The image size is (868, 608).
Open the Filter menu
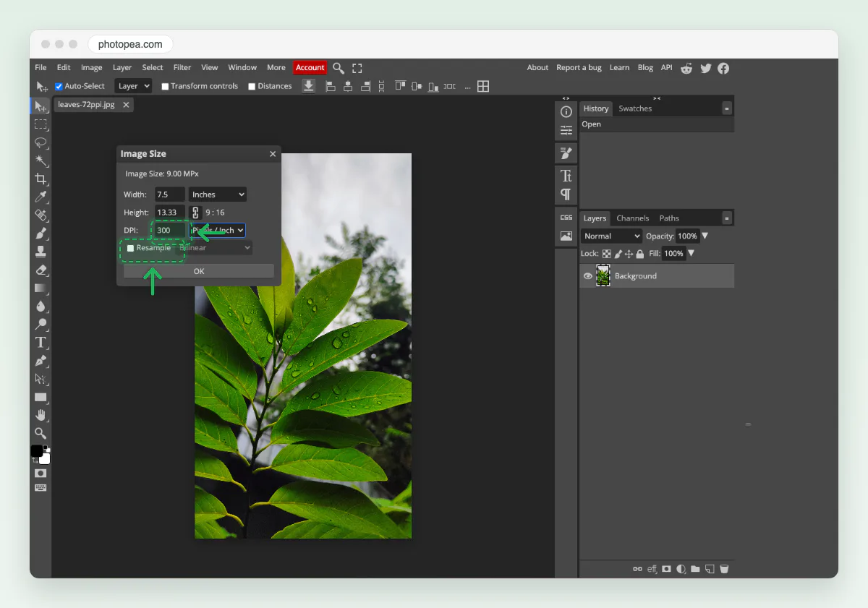182,68
